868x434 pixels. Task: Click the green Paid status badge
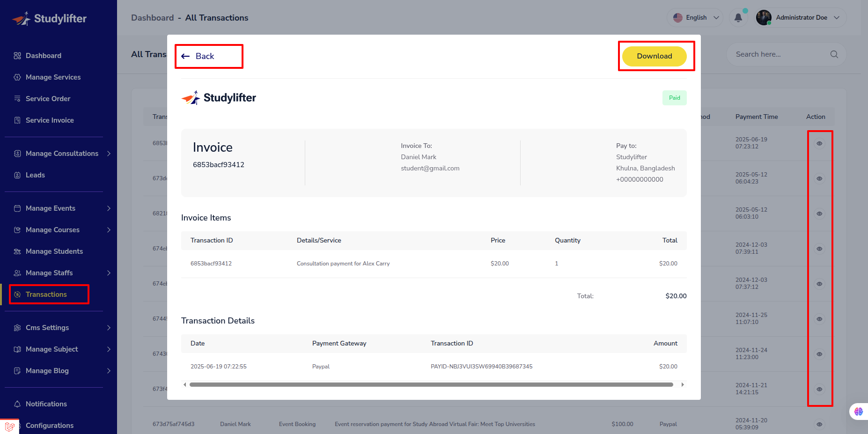tap(674, 98)
